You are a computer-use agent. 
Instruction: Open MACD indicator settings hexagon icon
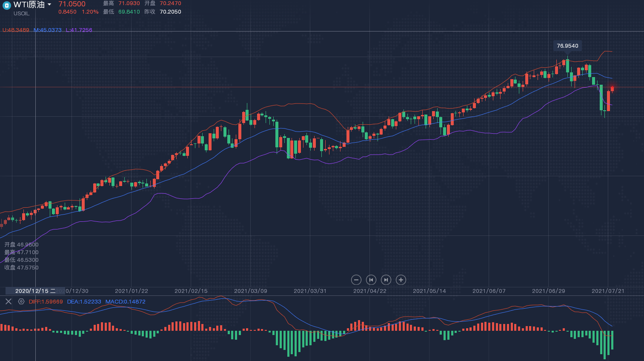point(21,301)
